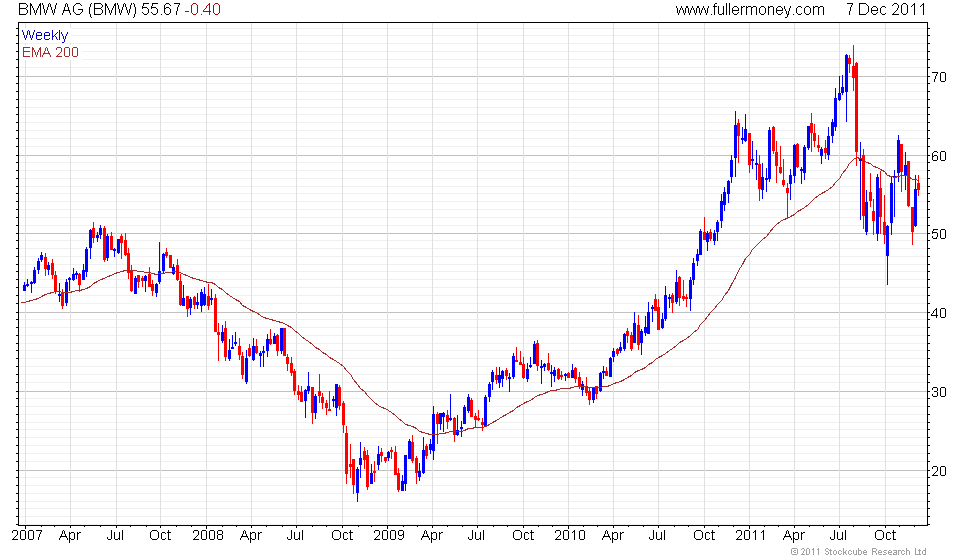Click the 20 price axis label
This screenshot has height=560, width=980.
(939, 471)
